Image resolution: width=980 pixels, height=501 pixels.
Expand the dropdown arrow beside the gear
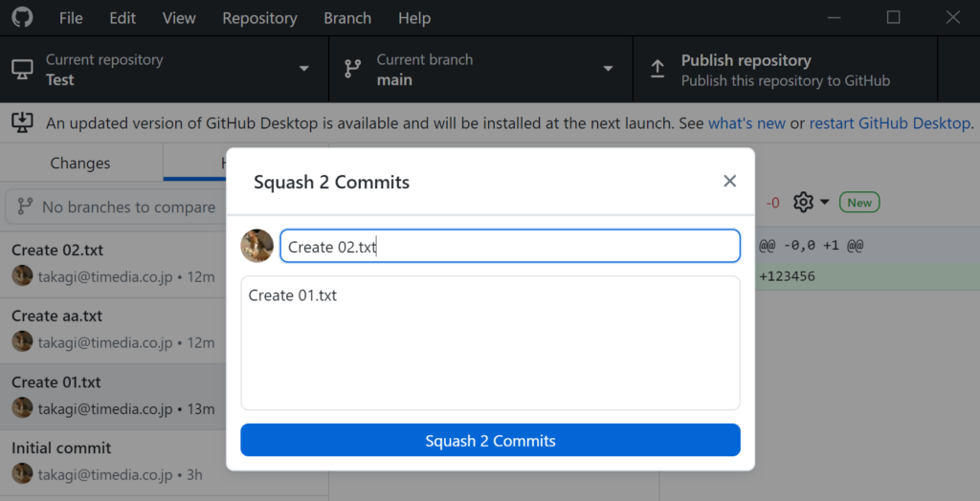824,202
